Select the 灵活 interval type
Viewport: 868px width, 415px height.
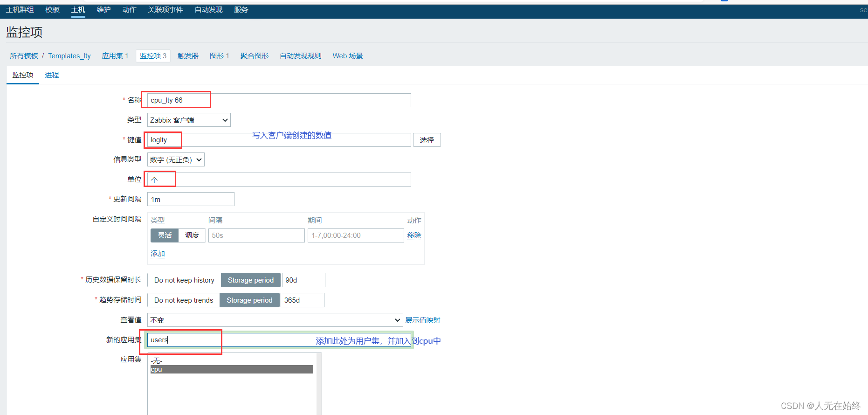point(165,235)
